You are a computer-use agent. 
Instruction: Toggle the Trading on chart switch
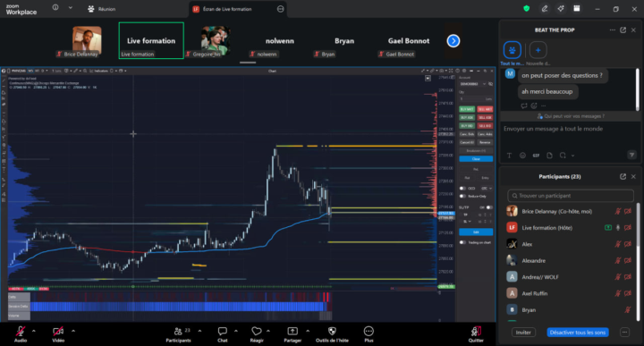click(x=463, y=242)
